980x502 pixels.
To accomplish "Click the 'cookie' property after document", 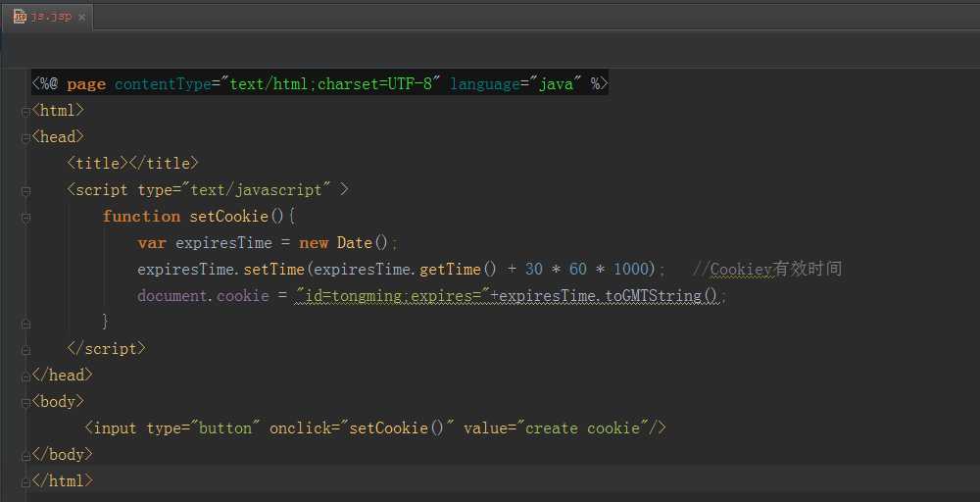I will pyautogui.click(x=242, y=295).
